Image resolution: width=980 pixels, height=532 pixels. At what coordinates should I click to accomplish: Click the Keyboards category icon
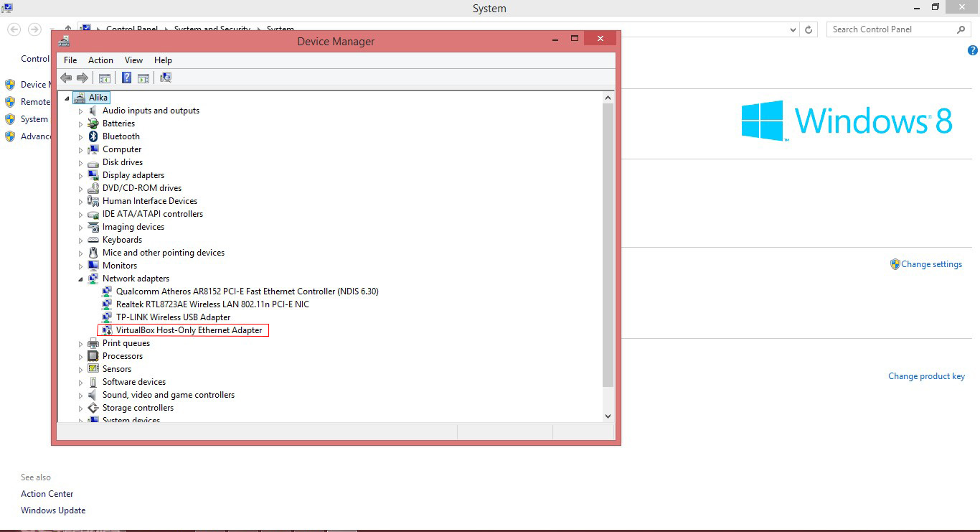pyautogui.click(x=93, y=240)
